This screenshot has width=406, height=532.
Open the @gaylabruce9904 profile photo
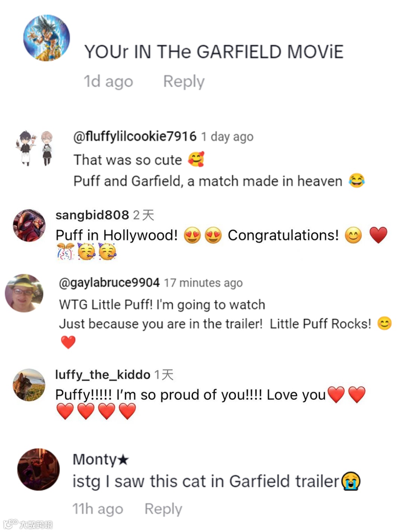click(x=24, y=293)
